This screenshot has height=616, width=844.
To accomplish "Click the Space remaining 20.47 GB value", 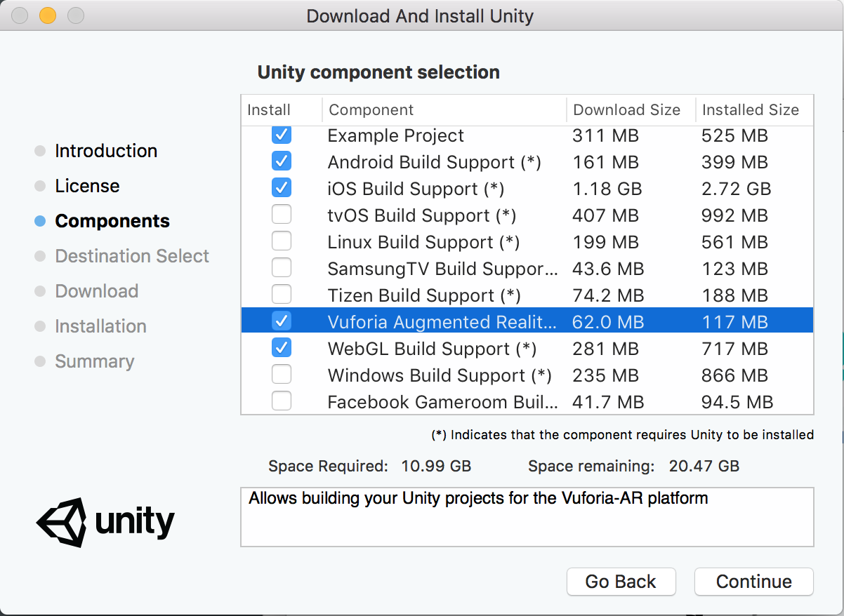I will click(704, 466).
